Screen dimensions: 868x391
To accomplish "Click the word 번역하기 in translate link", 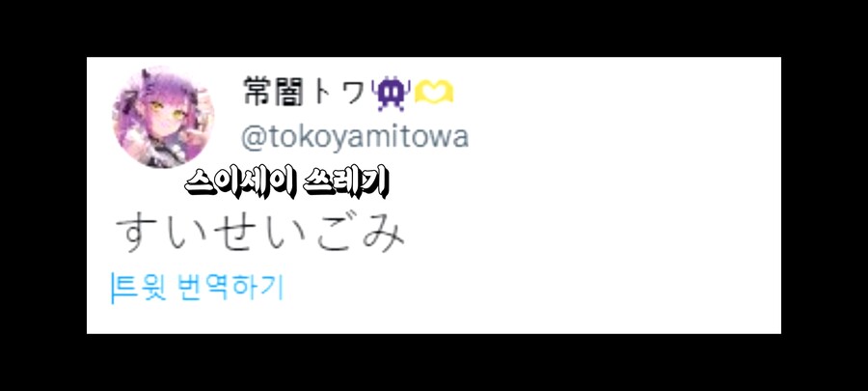I will click(x=231, y=288).
